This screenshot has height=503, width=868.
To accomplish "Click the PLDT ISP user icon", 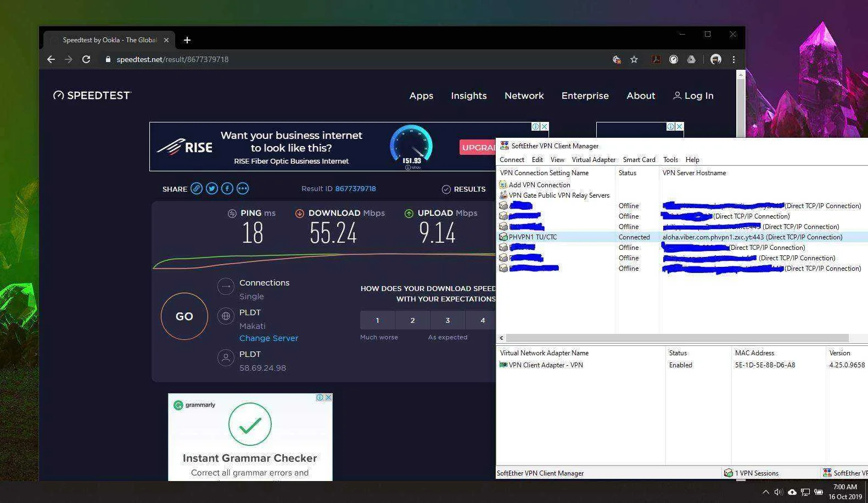I will pyautogui.click(x=226, y=357).
